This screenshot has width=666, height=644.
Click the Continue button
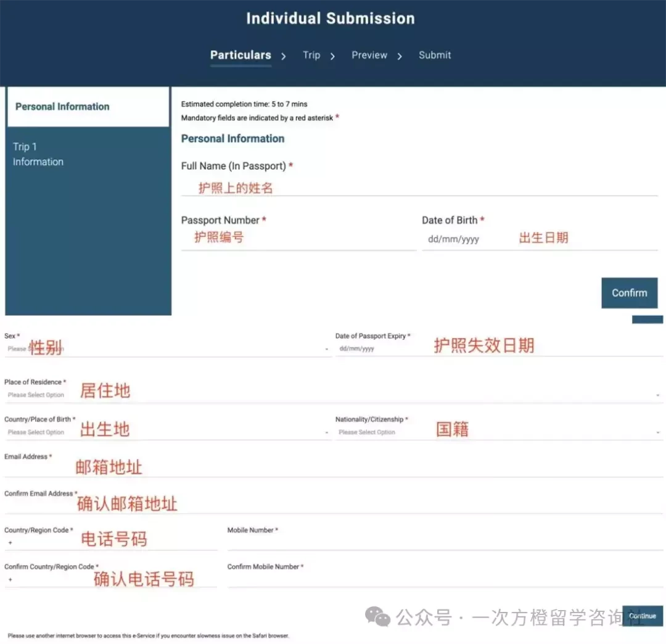[642, 616]
